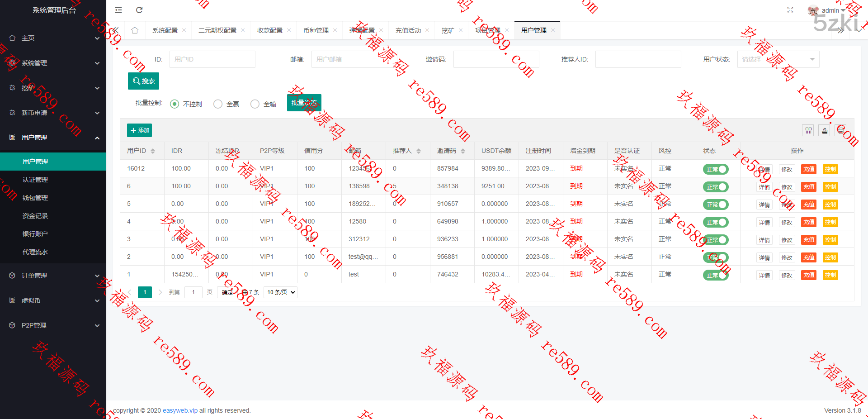Open the 用户状态 dropdown

point(778,59)
